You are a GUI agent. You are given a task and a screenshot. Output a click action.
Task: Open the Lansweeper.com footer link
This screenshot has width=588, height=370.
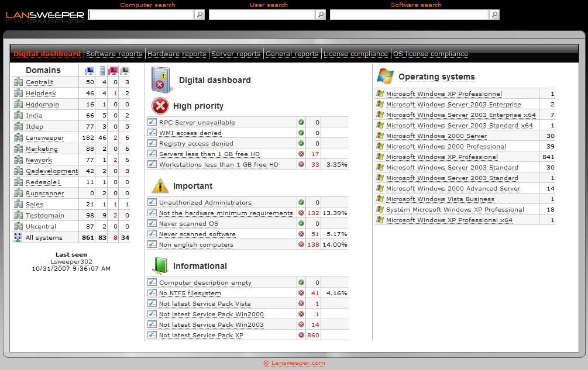(x=294, y=363)
